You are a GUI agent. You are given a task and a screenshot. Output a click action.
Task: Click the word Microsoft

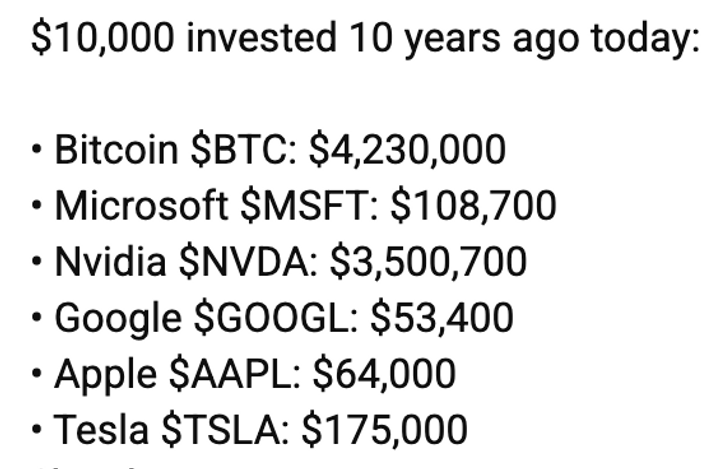(x=140, y=206)
